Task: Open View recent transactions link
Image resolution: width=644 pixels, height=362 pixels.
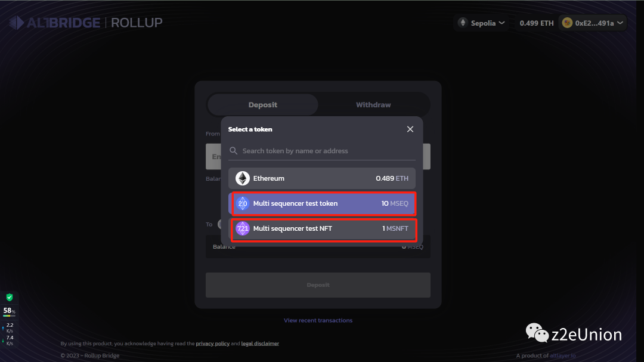Action: [x=318, y=320]
